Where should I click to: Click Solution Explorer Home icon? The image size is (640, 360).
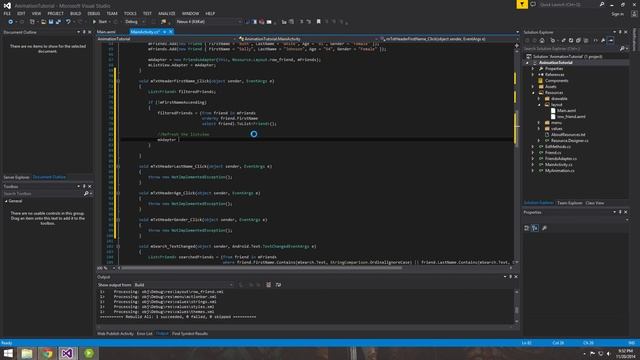tap(542, 40)
